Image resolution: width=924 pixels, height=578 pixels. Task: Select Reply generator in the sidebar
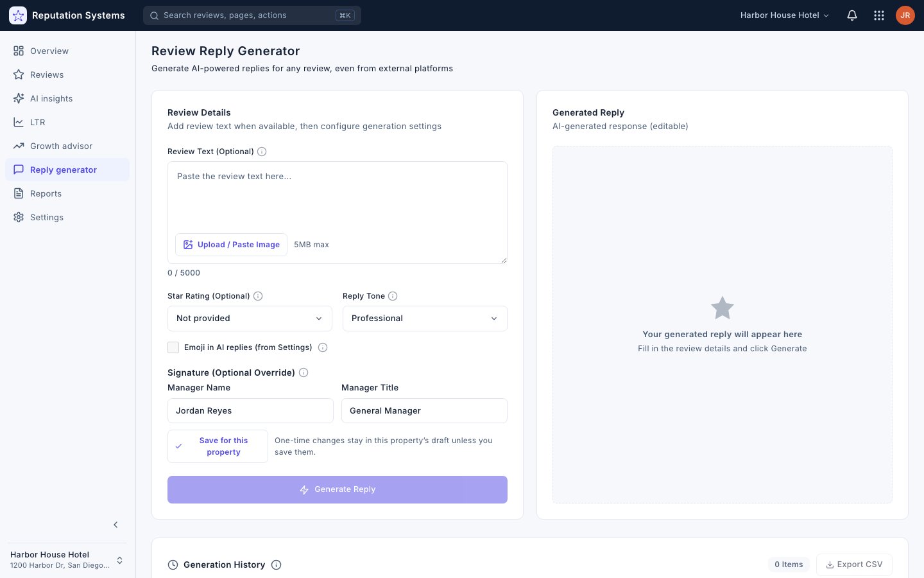click(x=67, y=170)
